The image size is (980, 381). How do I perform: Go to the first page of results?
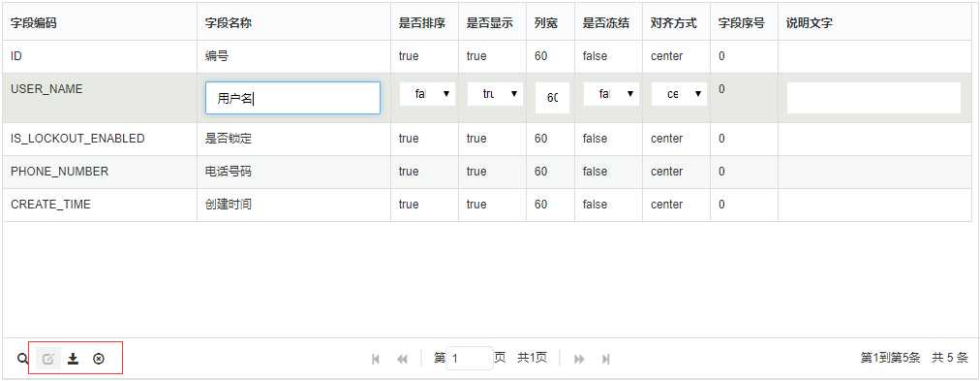pyautogui.click(x=376, y=359)
